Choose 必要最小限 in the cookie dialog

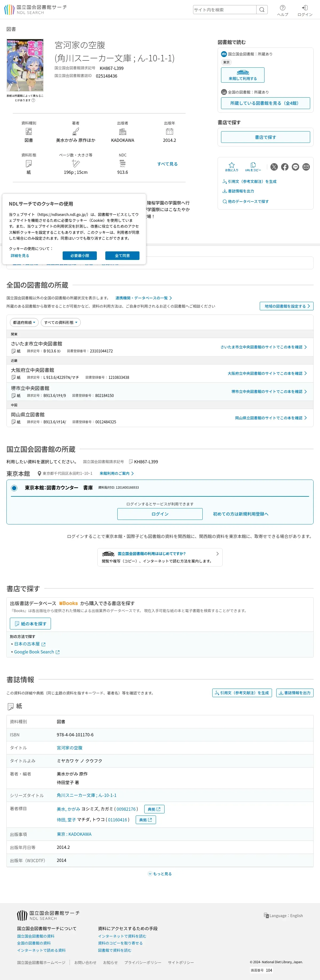pos(79,256)
